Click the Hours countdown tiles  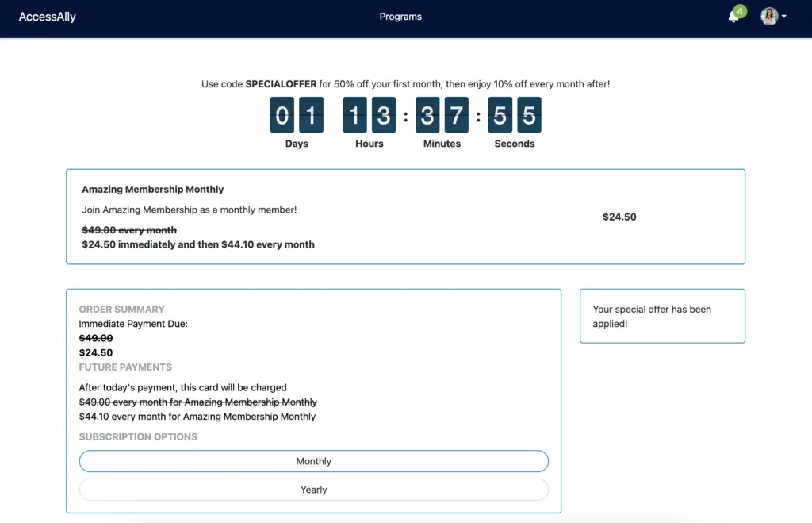[x=369, y=116]
